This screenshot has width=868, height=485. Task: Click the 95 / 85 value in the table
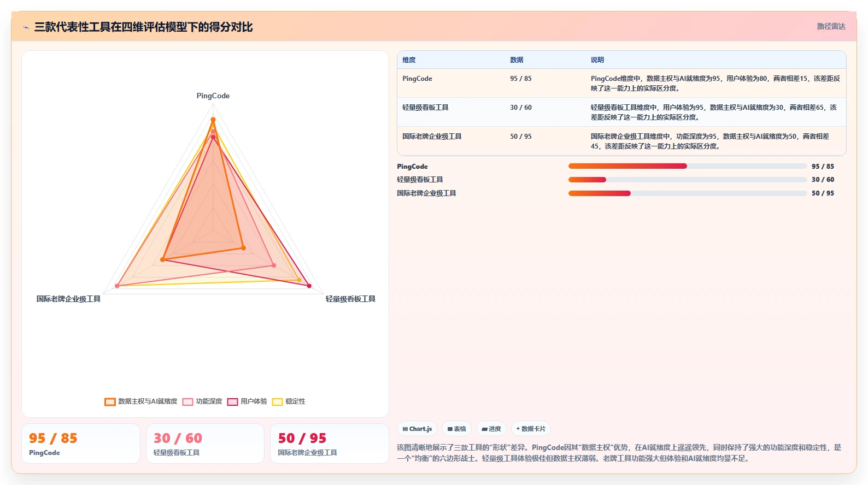[x=520, y=79]
